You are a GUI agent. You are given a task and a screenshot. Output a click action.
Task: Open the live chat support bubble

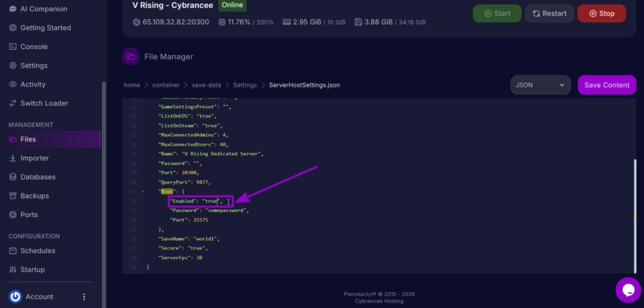coord(628,290)
